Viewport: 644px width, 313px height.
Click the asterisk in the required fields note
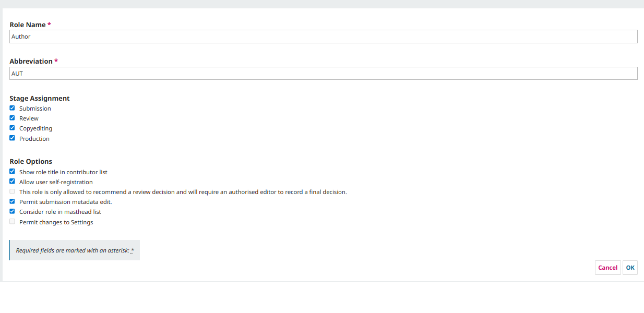click(132, 250)
